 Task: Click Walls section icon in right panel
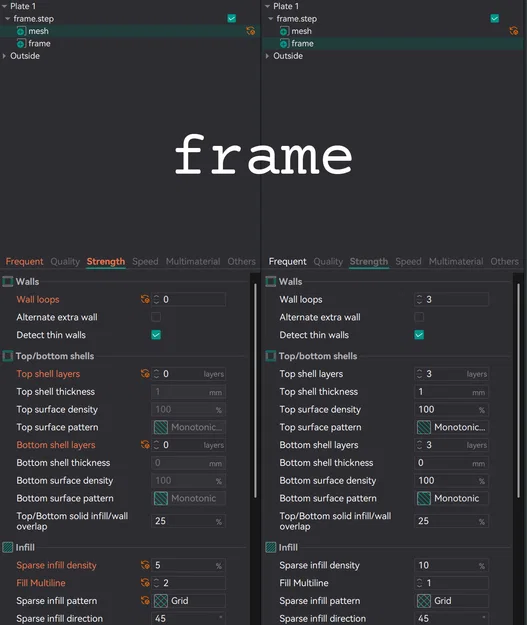271,281
